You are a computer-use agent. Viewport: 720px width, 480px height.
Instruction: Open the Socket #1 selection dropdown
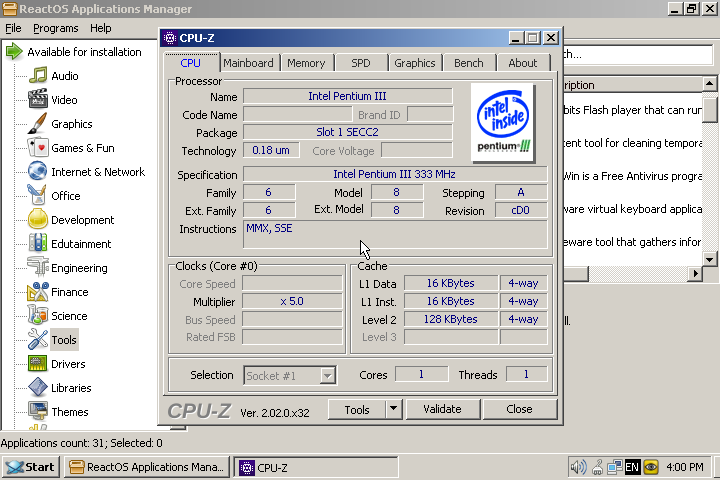coord(327,376)
